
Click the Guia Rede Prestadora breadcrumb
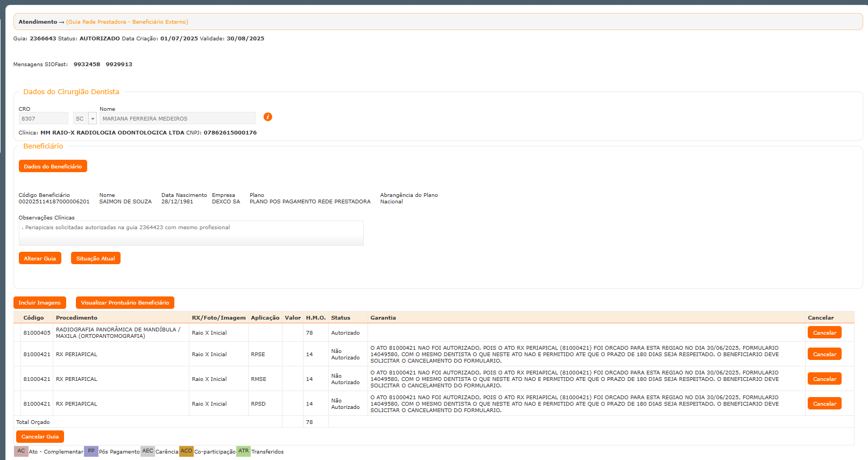click(x=128, y=22)
